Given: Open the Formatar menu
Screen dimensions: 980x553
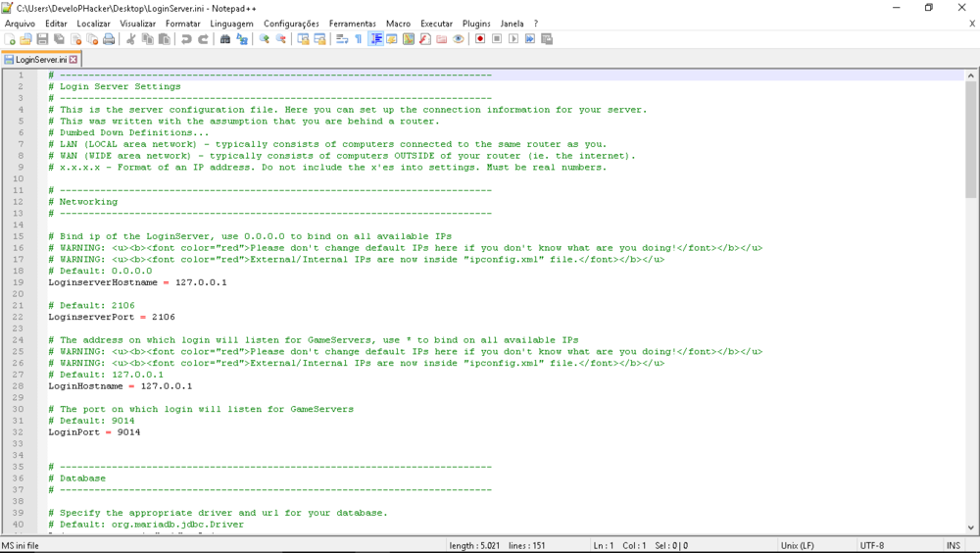Looking at the screenshot, I should [183, 24].
